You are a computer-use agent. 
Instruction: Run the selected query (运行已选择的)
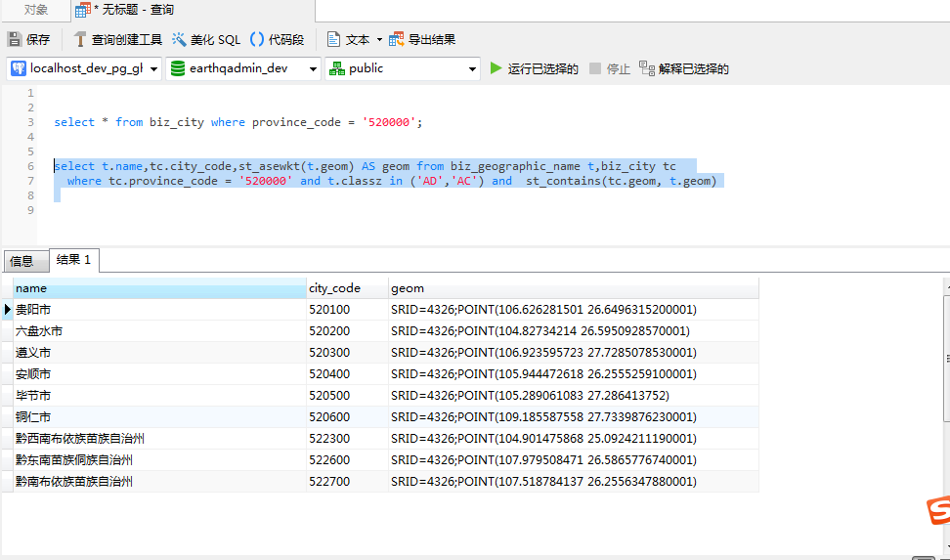point(534,68)
